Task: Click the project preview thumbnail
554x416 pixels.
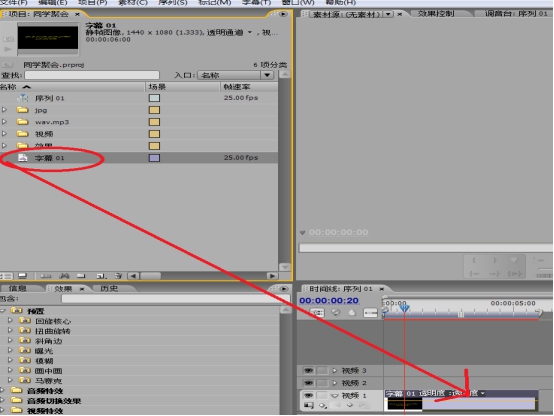Action: 48,38
